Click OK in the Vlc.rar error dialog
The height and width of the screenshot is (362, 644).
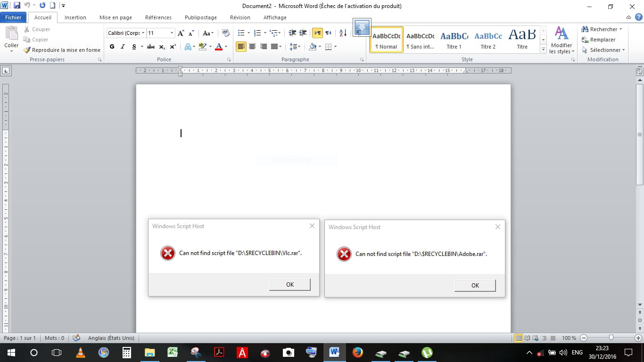pyautogui.click(x=290, y=284)
